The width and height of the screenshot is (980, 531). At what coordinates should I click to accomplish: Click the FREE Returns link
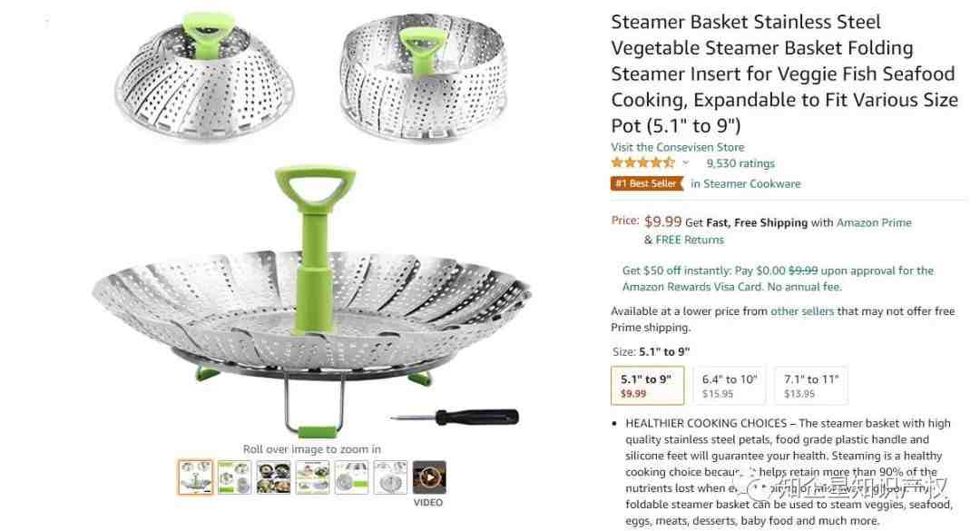[690, 240]
